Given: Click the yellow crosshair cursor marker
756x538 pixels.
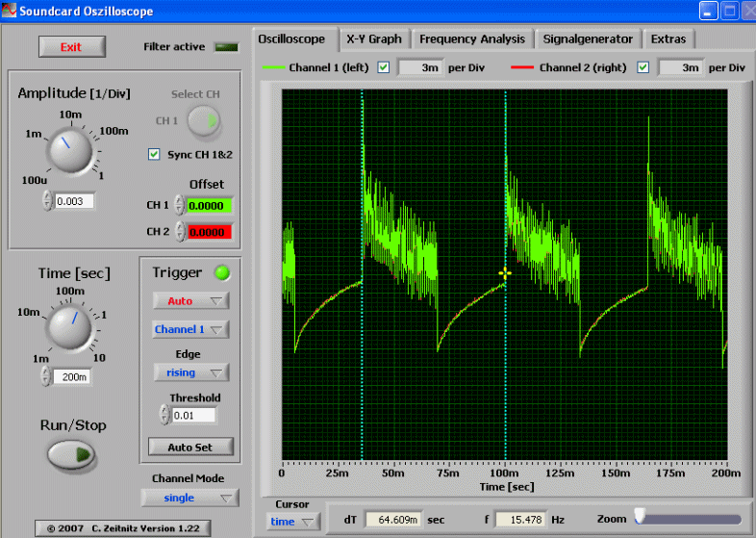Looking at the screenshot, I should 505,274.
